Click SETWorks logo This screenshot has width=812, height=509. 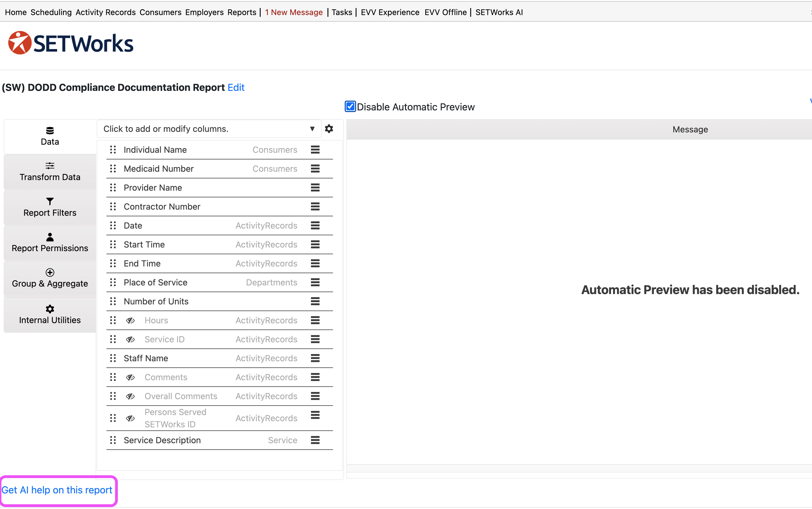(x=71, y=43)
